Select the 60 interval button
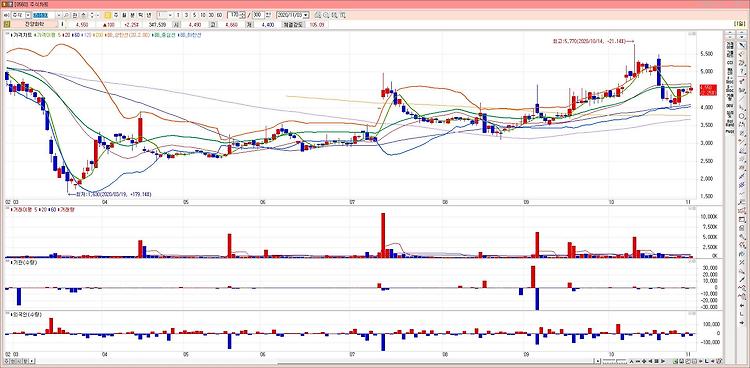This screenshot has width=750, height=368. point(219,15)
